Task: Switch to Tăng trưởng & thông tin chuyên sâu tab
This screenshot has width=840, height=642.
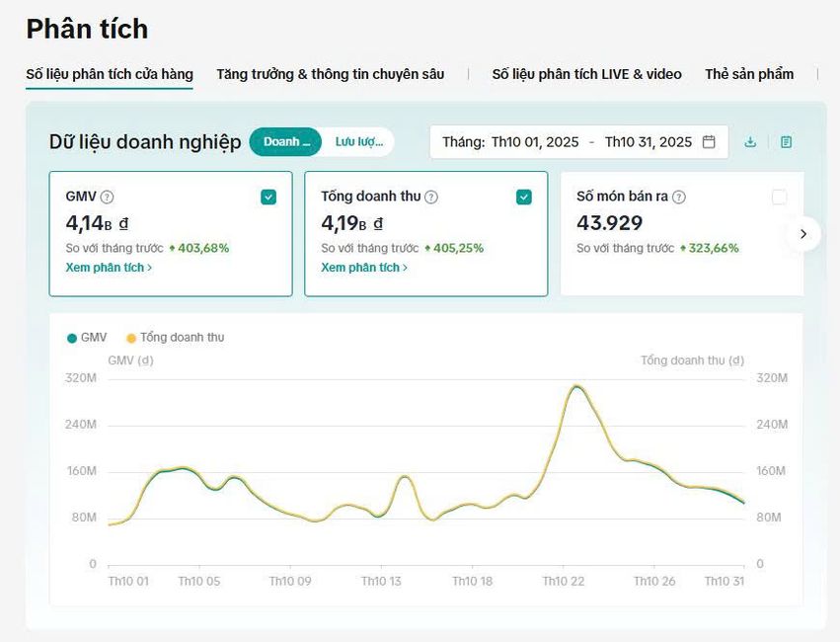Action: (330, 74)
